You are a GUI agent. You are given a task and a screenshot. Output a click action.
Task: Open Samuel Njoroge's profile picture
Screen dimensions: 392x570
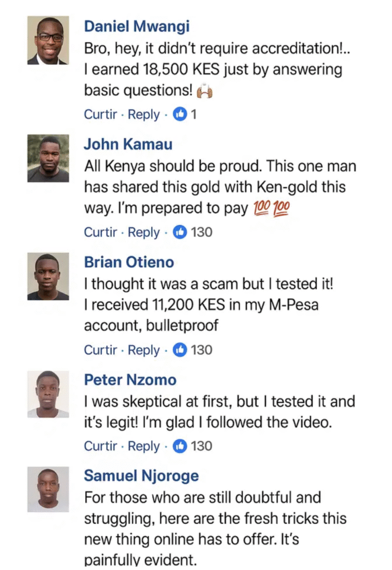48,490
